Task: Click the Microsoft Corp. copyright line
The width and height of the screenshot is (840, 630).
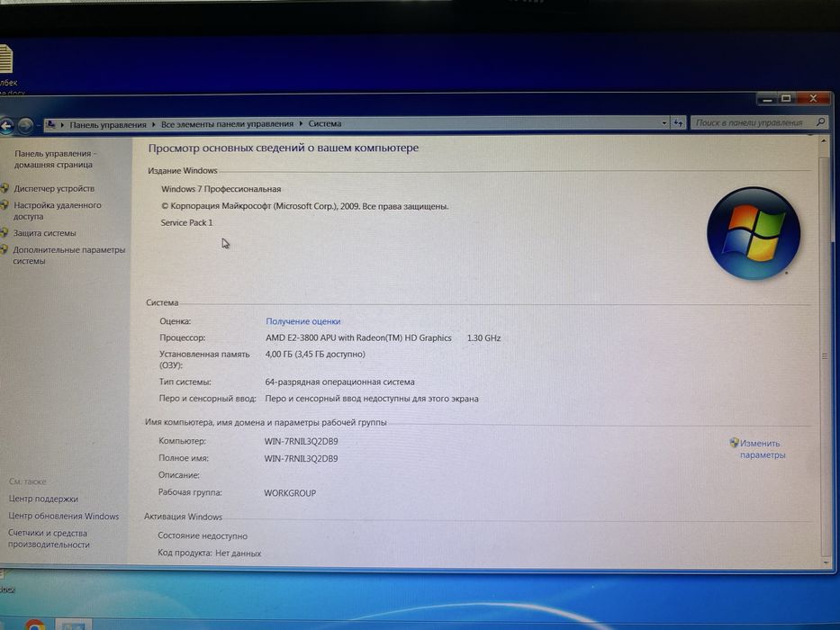Action: [x=305, y=206]
